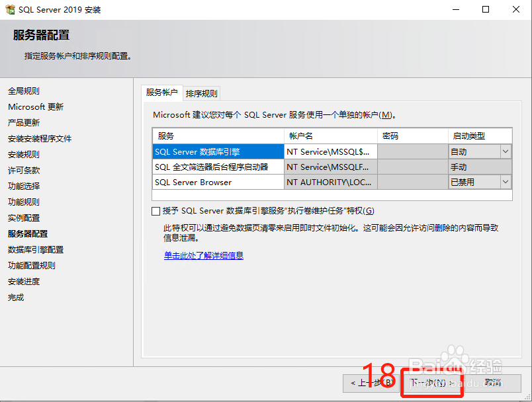Viewport: 532px width, 402px height.
Task: Click password field for SQL Server 数据库引擎
Action: coord(413,151)
